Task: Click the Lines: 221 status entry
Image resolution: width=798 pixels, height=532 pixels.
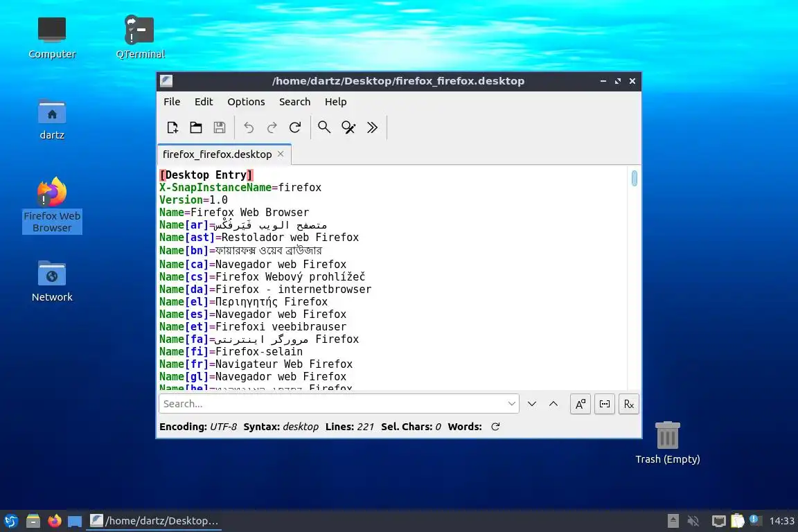Action: 350,427
